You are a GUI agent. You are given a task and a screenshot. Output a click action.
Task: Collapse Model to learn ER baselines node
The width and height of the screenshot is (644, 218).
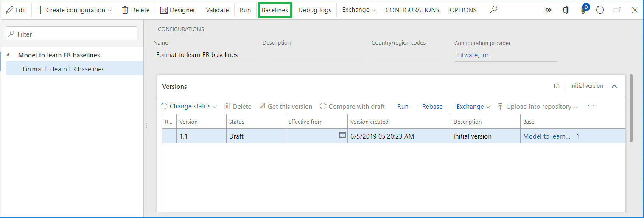(8, 55)
